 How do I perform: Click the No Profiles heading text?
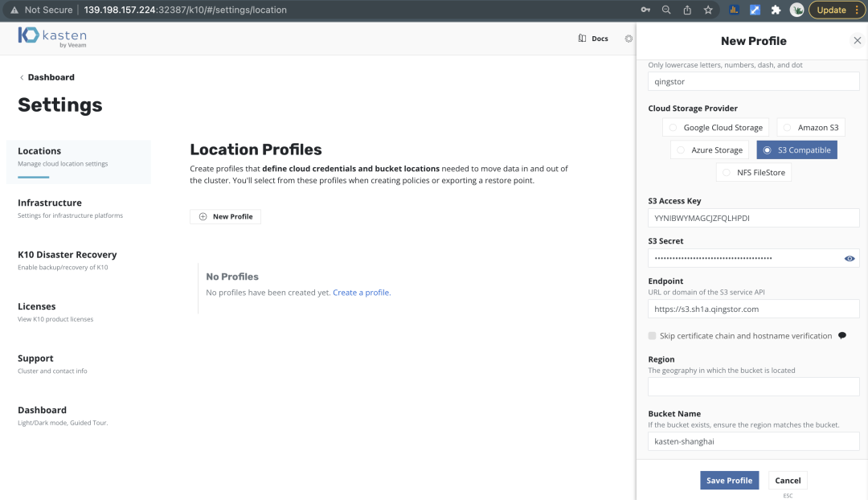[x=232, y=277]
